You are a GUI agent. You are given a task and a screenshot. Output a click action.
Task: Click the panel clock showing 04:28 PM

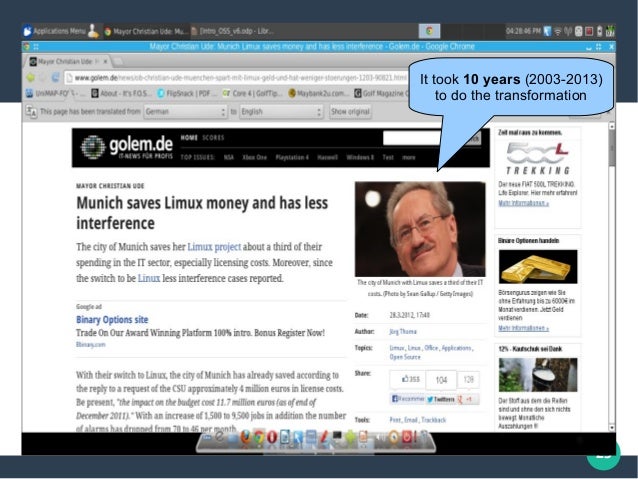(523, 31)
